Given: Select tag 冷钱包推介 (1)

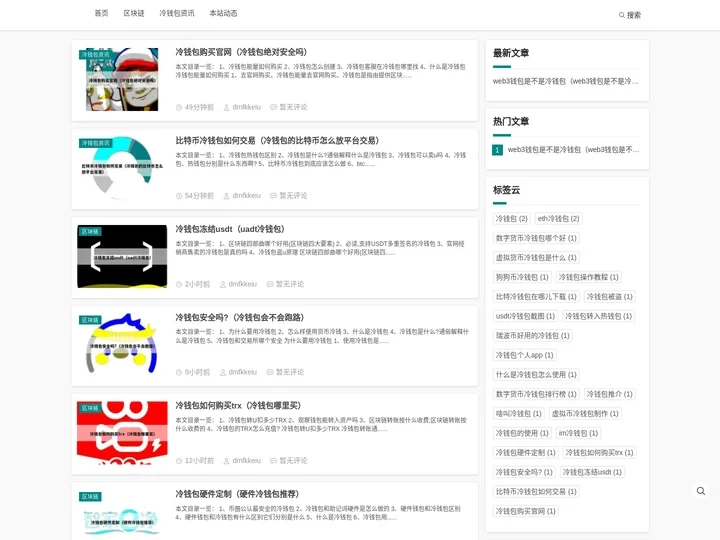Looking at the screenshot, I should point(609,394).
